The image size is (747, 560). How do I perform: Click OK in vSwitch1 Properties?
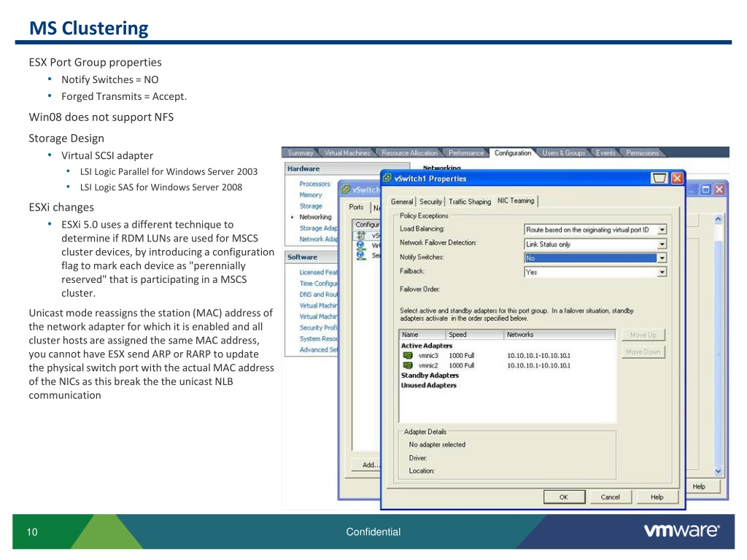click(x=564, y=497)
